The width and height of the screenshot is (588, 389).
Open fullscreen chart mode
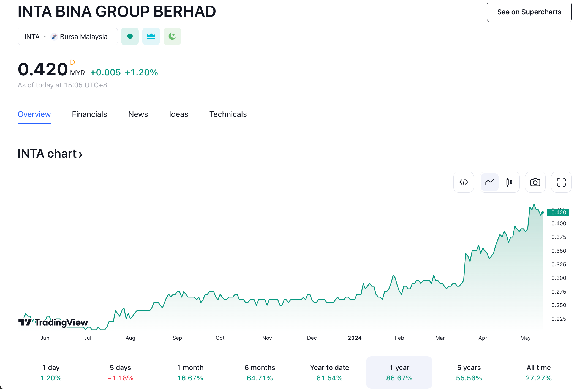[x=561, y=182]
